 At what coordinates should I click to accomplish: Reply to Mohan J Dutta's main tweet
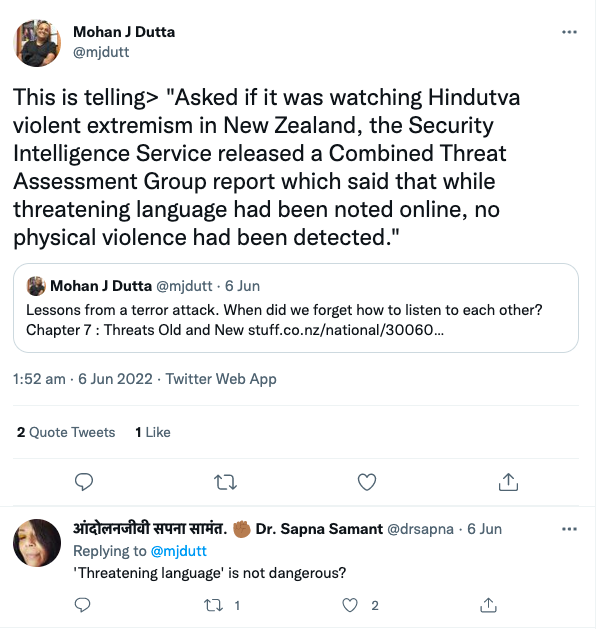coord(85,482)
